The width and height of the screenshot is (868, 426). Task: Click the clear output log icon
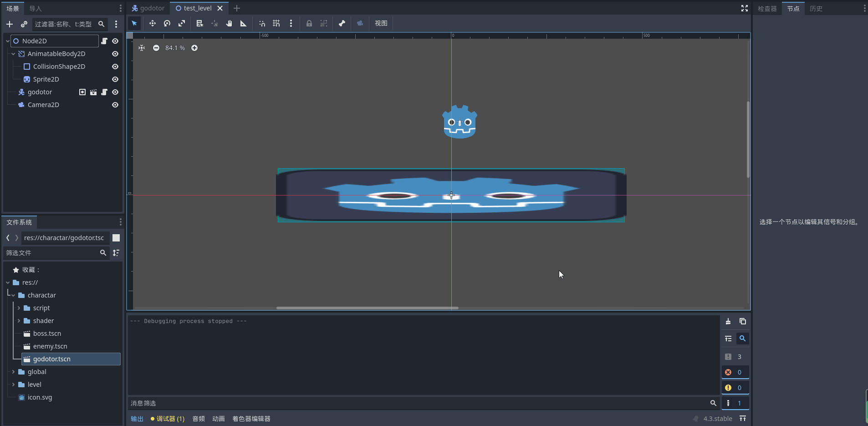point(728,321)
